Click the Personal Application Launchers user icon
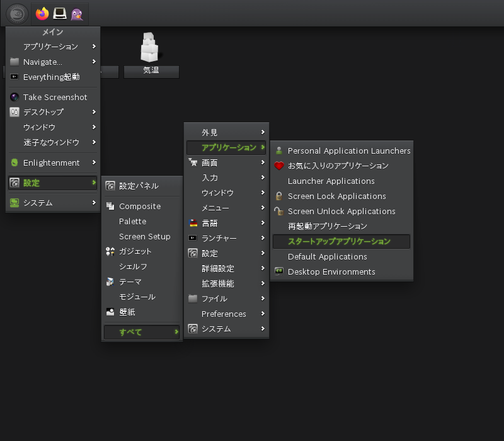 click(279, 151)
